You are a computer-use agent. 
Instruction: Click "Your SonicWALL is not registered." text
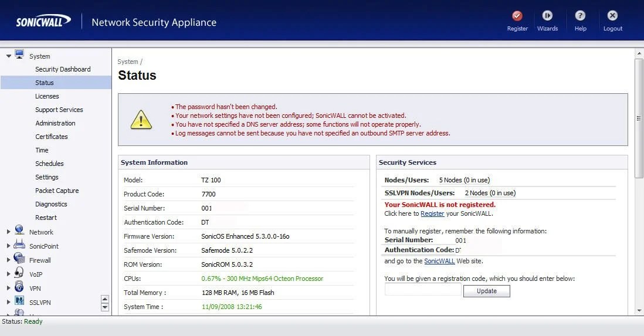coord(440,205)
